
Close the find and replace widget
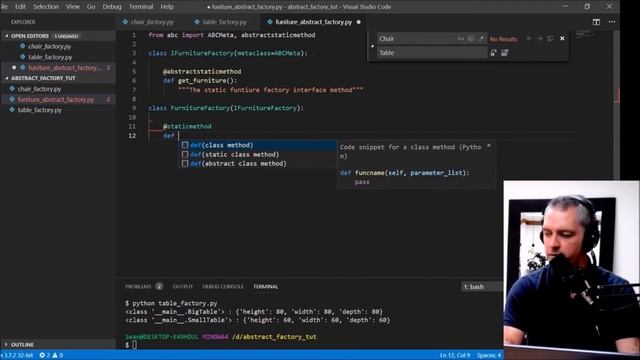click(562, 38)
